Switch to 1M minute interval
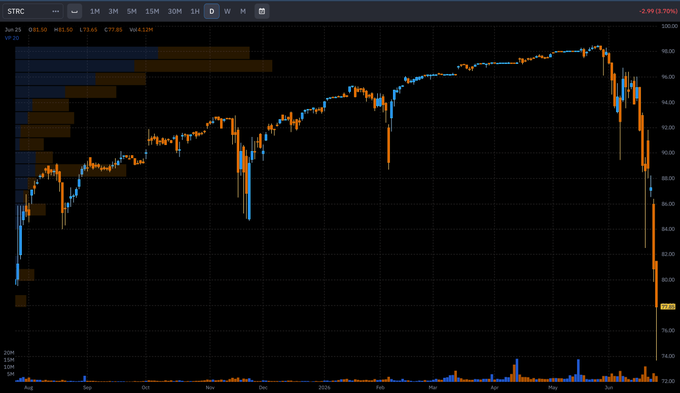 tap(95, 11)
